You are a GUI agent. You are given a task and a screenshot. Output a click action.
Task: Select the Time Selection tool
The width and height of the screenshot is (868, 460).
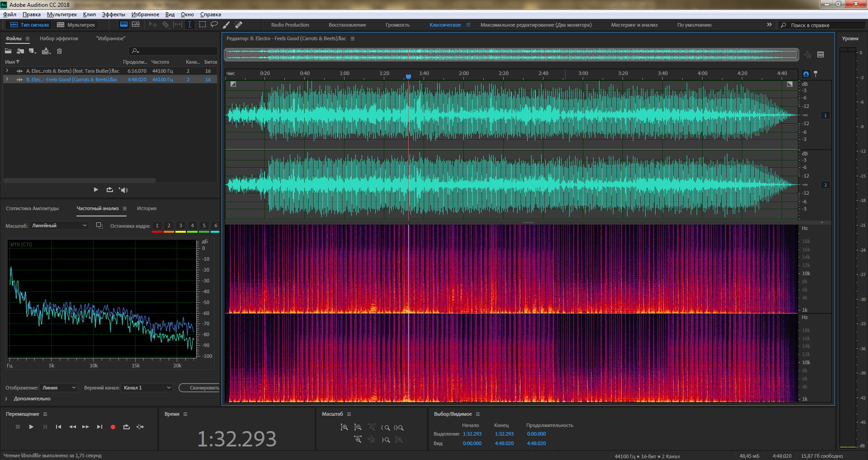189,24
